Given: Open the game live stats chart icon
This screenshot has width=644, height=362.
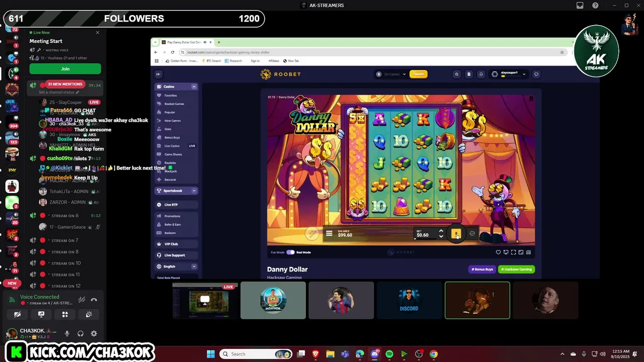Looking at the screenshot, I should (x=528, y=252).
